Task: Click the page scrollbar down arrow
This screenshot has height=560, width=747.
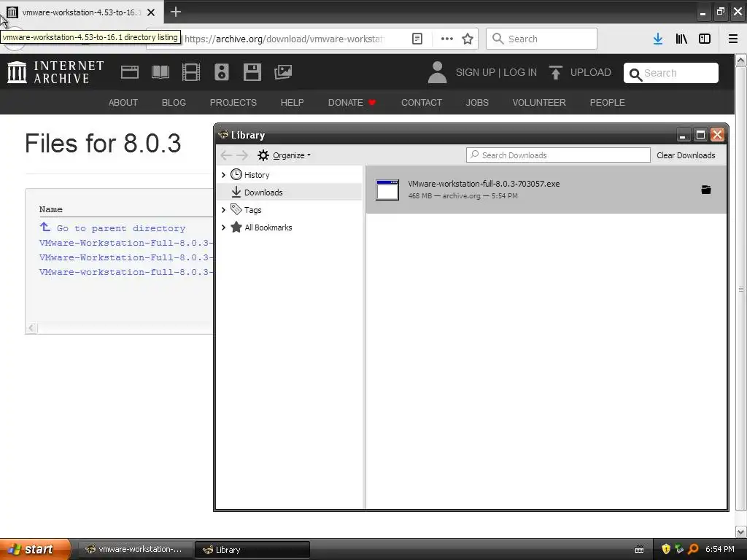Action: point(741,532)
